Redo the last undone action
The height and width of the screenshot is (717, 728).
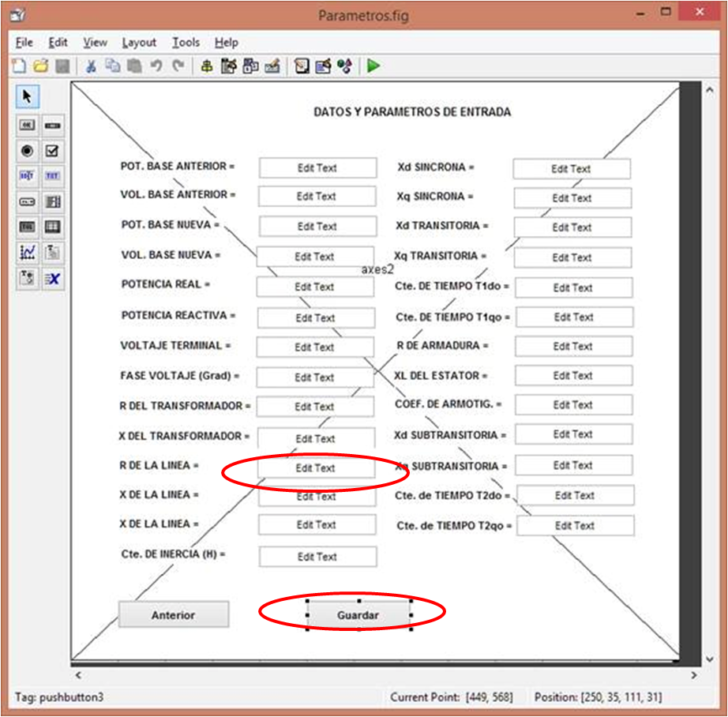click(178, 66)
